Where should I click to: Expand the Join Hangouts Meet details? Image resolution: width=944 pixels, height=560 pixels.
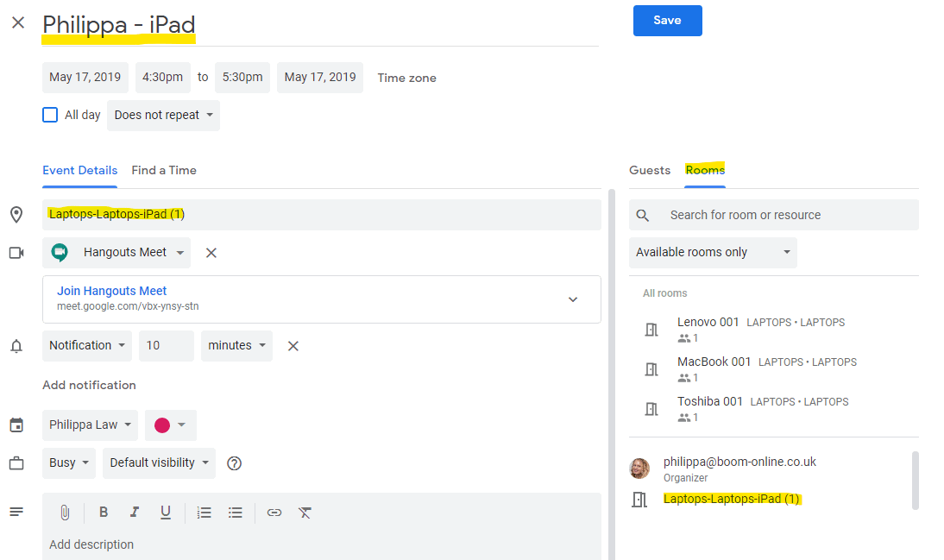572,299
